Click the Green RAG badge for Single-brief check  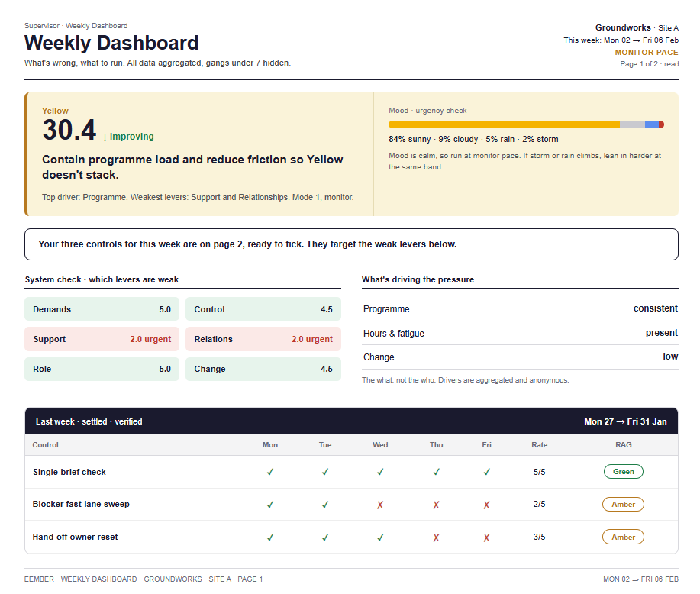(x=623, y=472)
